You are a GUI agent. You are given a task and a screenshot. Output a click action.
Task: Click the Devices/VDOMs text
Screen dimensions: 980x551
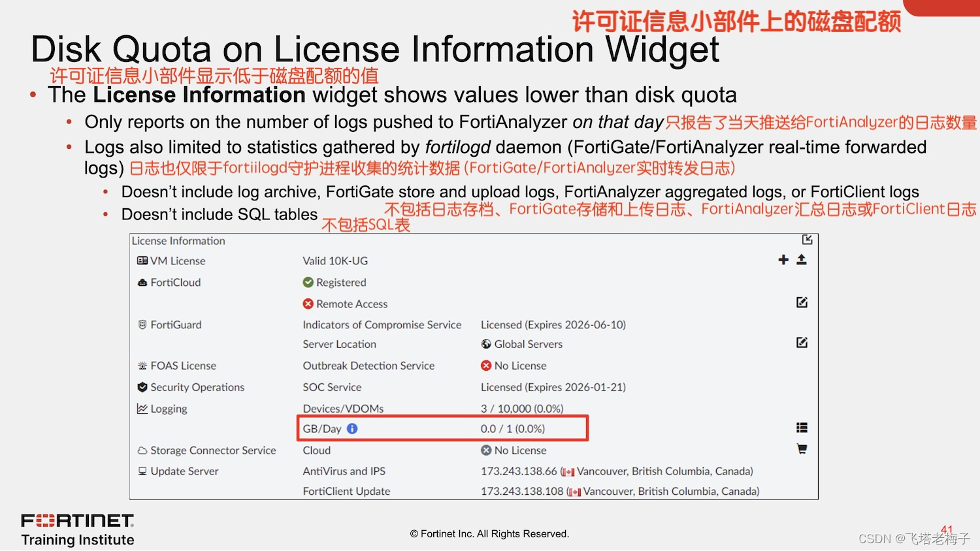coord(344,409)
